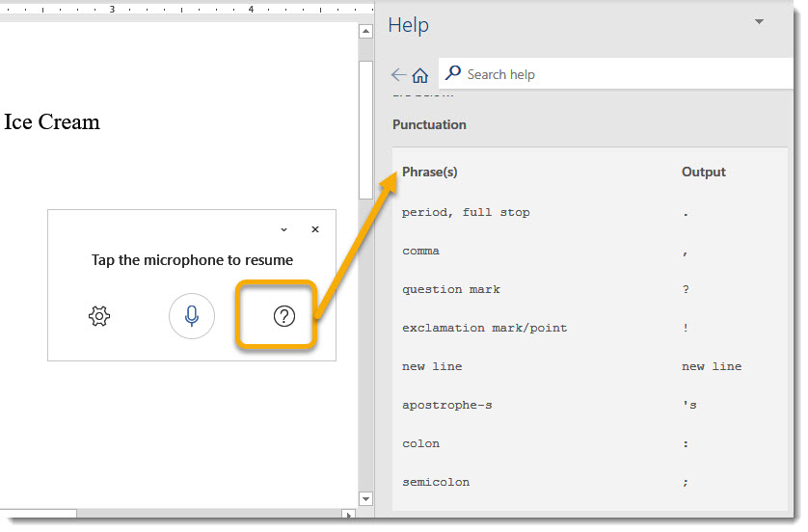Click the 'Output' column header
The height and width of the screenshot is (532, 808).
pyautogui.click(x=704, y=172)
